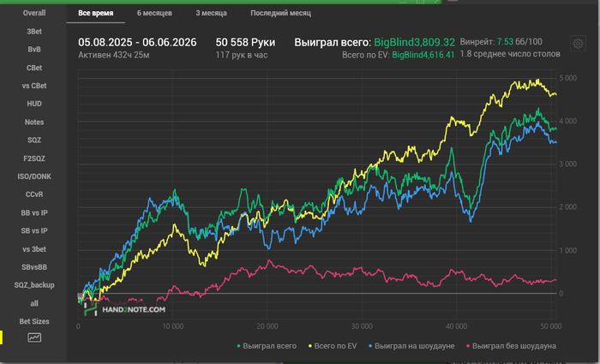Click the 5 000 y-axis label
600x364 pixels.
pos(567,78)
